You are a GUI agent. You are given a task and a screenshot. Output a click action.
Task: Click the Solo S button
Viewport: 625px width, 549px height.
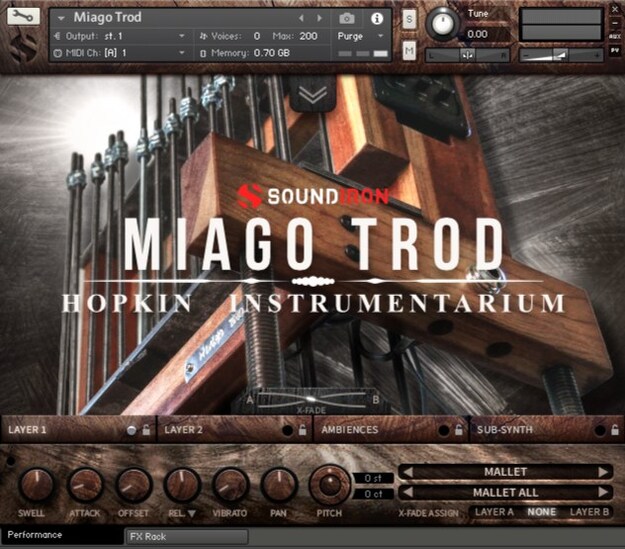point(409,19)
